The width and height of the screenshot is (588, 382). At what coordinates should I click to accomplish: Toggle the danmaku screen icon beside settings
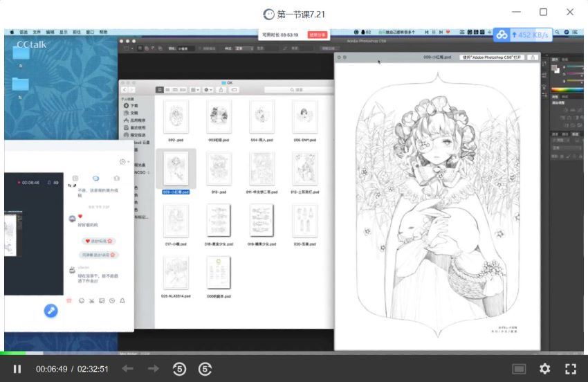pyautogui.click(x=520, y=369)
